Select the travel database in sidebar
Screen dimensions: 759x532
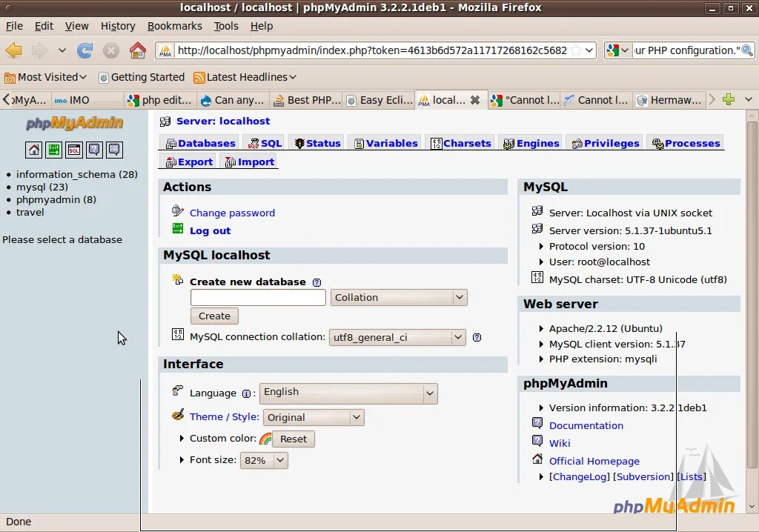[x=30, y=212]
